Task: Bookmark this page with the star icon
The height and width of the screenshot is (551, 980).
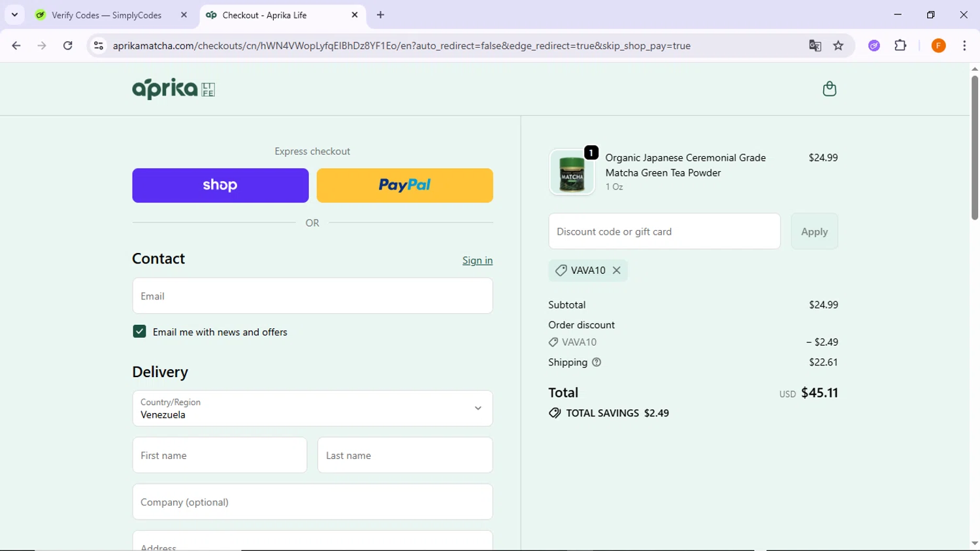Action: [838, 46]
